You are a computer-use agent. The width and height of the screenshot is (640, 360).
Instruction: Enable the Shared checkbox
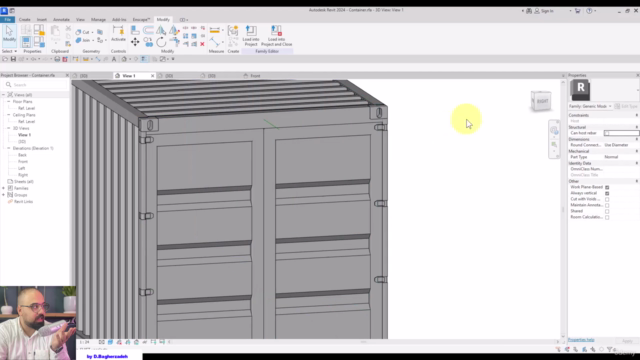(607, 211)
